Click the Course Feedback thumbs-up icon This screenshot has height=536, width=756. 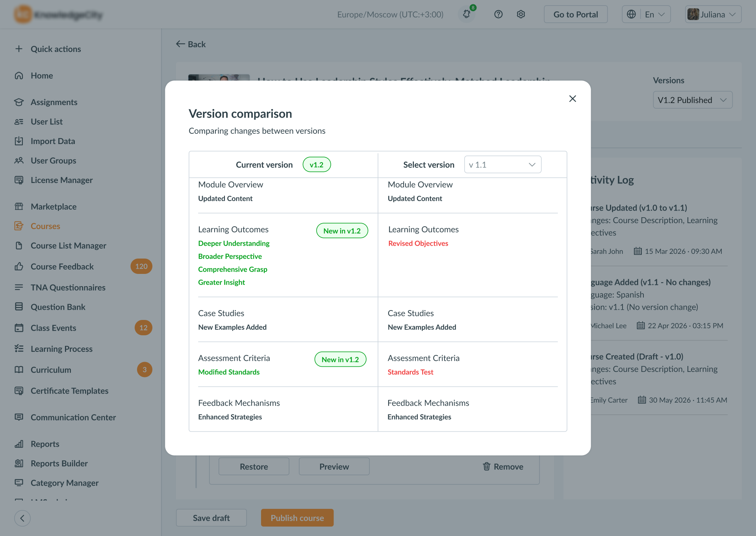point(19,266)
